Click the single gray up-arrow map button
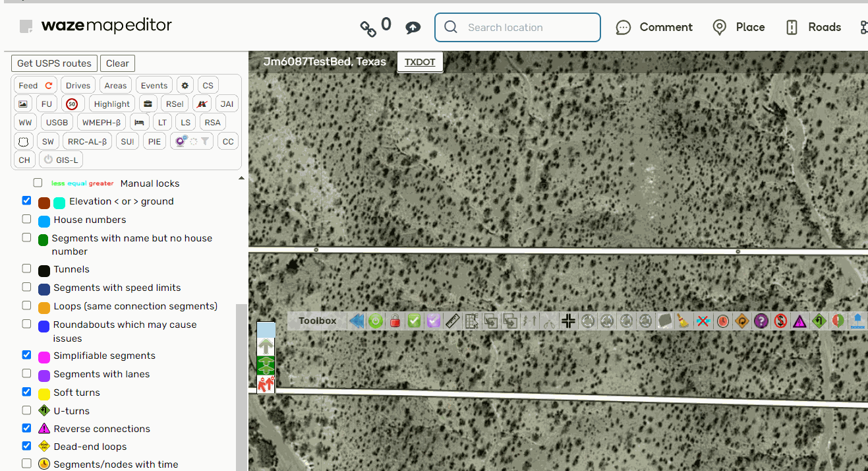 [x=266, y=347]
